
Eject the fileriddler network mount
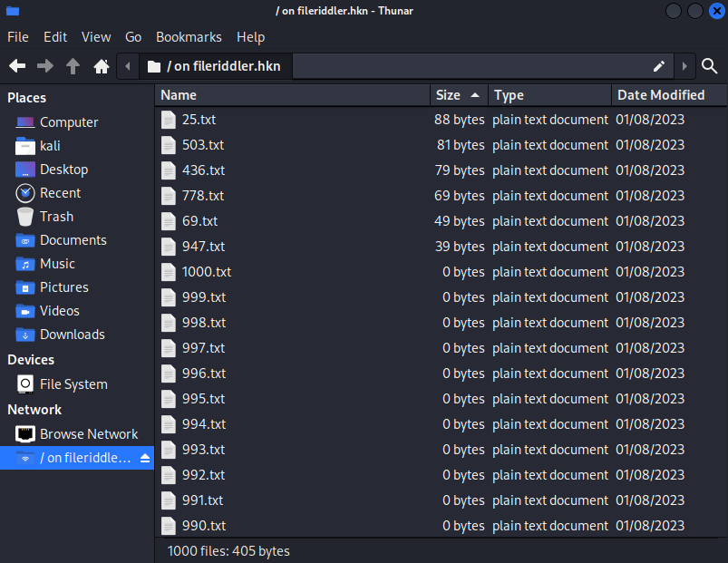[144, 458]
